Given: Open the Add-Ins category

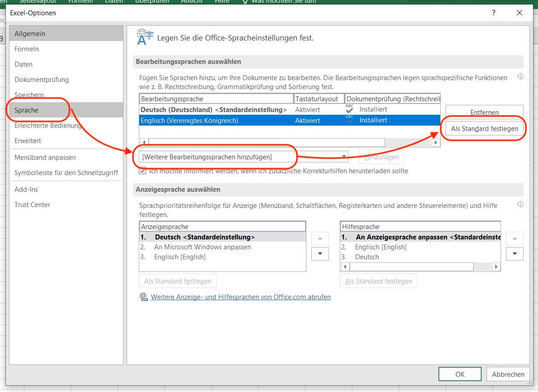Looking at the screenshot, I should [x=66, y=189].
